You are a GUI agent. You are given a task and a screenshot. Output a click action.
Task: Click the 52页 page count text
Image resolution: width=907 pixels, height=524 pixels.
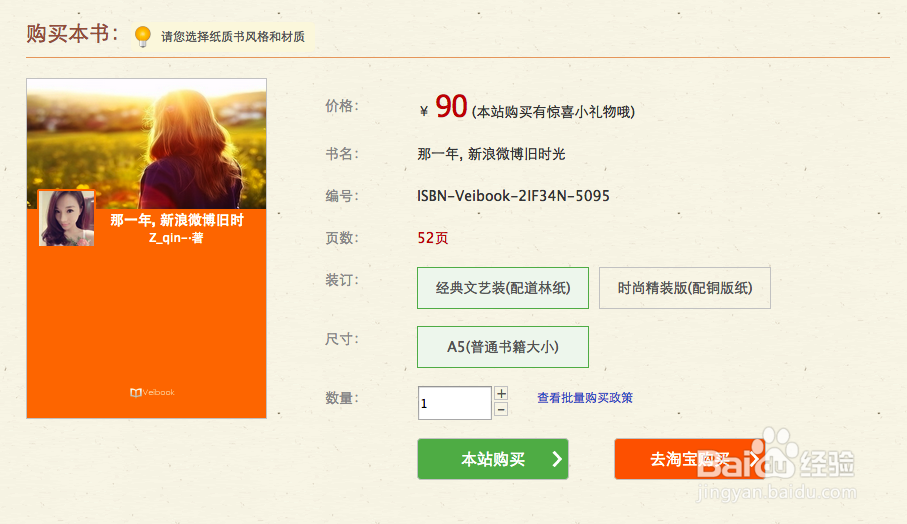[x=433, y=238]
